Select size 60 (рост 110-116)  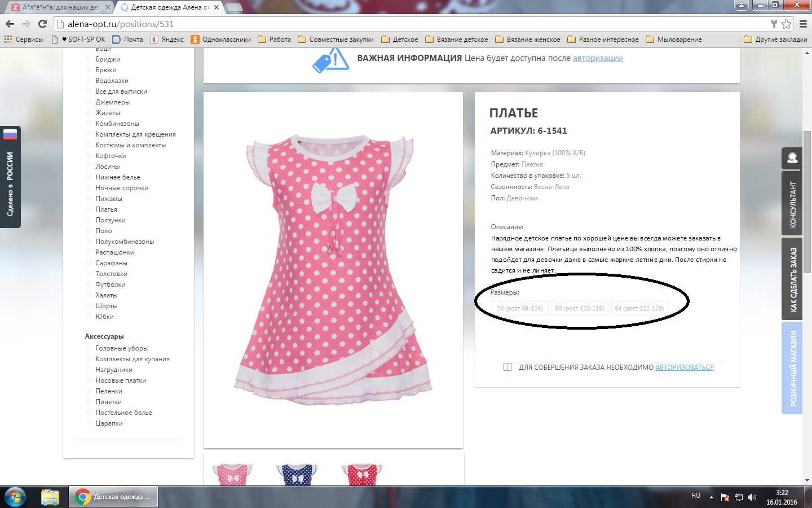579,308
